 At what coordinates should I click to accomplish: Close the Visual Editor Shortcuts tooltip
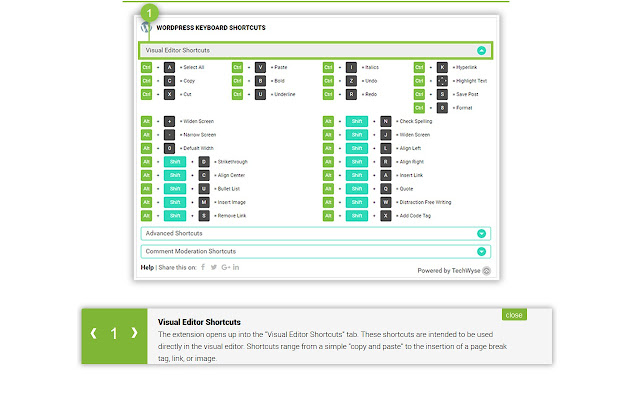coord(514,315)
